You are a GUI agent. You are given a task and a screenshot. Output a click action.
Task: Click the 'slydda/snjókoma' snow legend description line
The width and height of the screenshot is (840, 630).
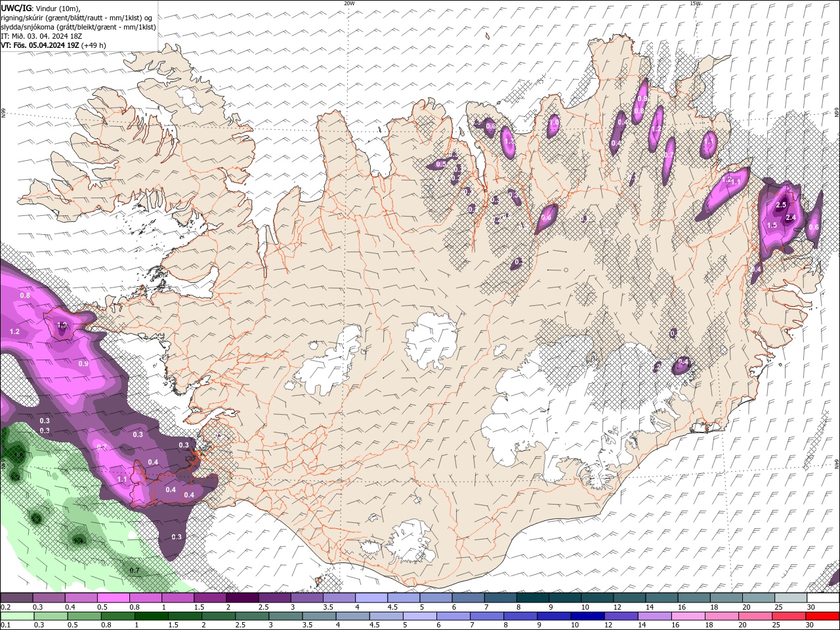click(79, 27)
